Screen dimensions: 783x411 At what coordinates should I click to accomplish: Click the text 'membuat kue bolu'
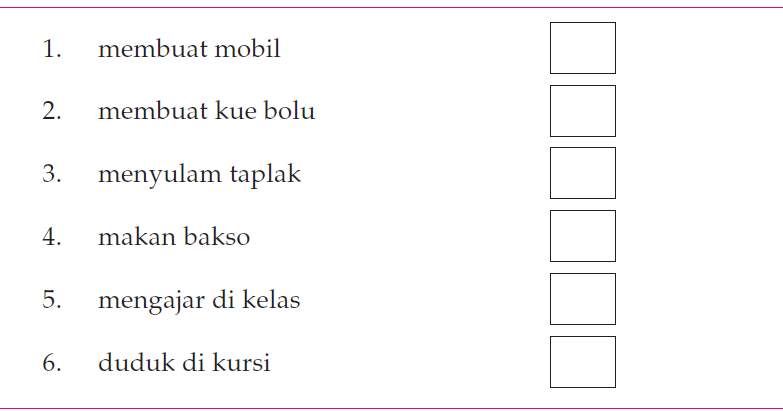(207, 111)
